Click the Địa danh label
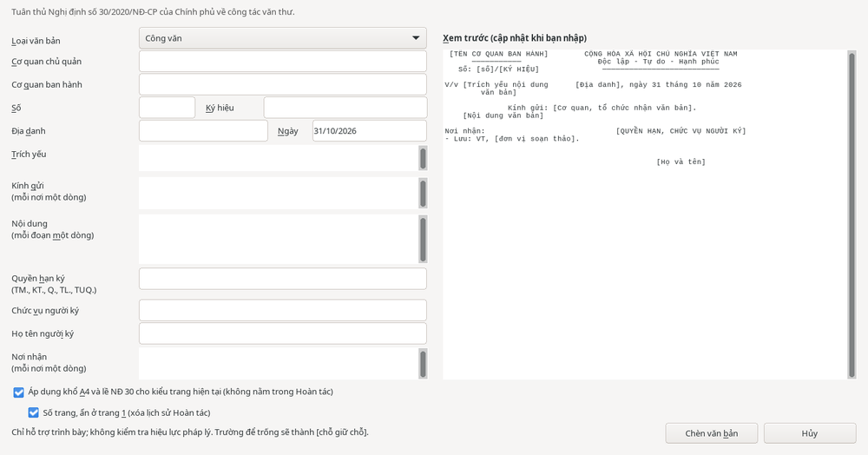Viewport: 868px width, 455px height. click(x=29, y=131)
